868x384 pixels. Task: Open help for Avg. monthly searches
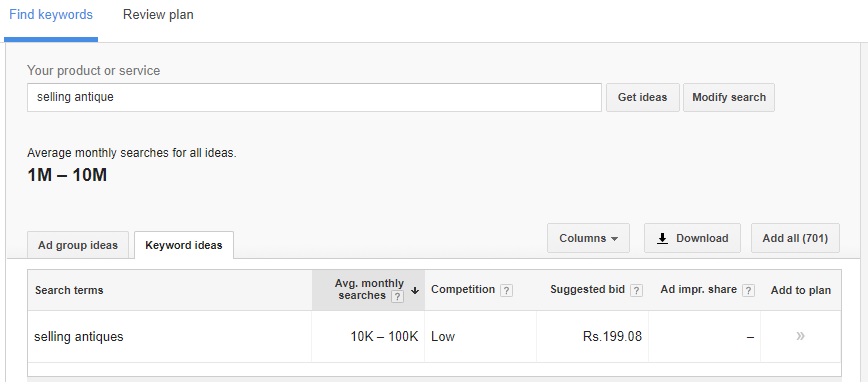point(397,297)
